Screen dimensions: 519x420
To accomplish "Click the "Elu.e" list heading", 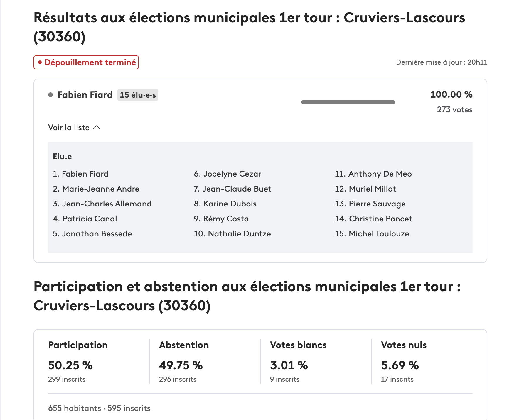I will (x=62, y=157).
